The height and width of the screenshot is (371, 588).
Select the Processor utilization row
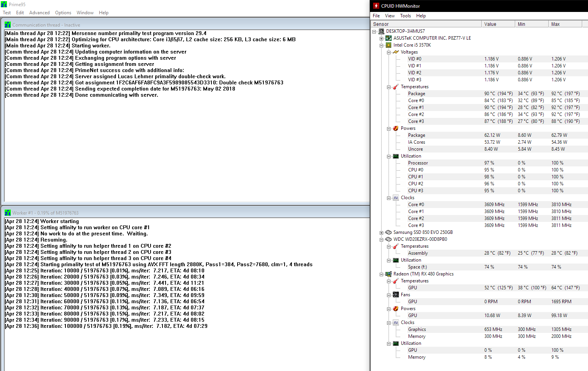point(497,163)
